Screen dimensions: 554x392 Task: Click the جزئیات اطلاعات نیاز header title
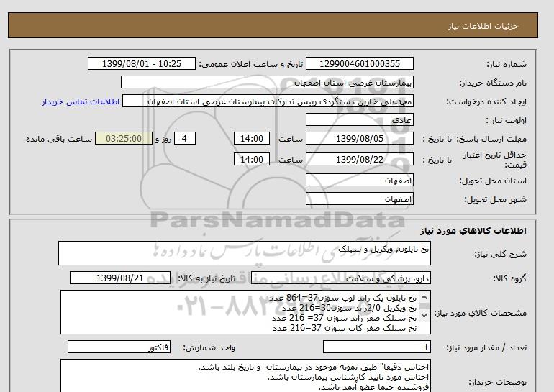tap(483, 26)
